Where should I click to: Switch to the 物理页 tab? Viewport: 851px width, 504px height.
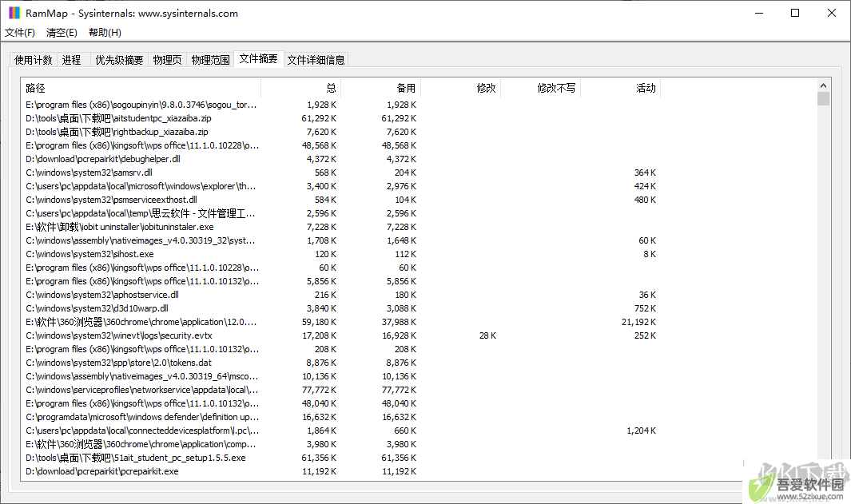coord(167,60)
